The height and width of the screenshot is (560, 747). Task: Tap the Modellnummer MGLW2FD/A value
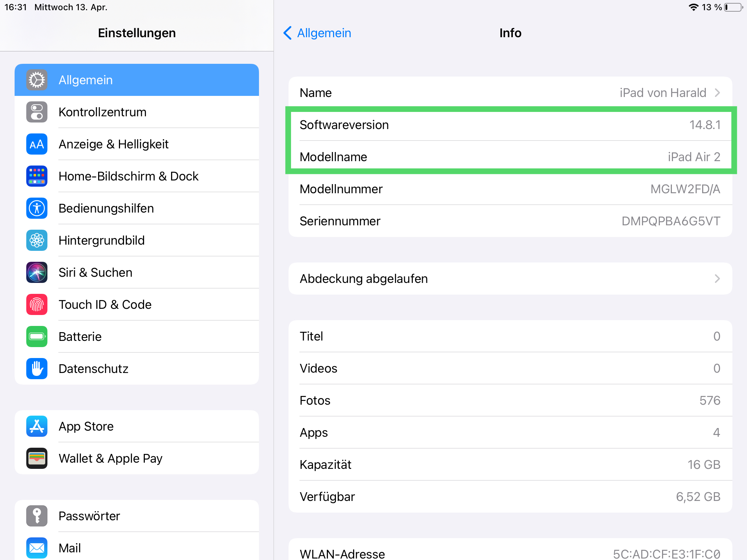point(685,189)
